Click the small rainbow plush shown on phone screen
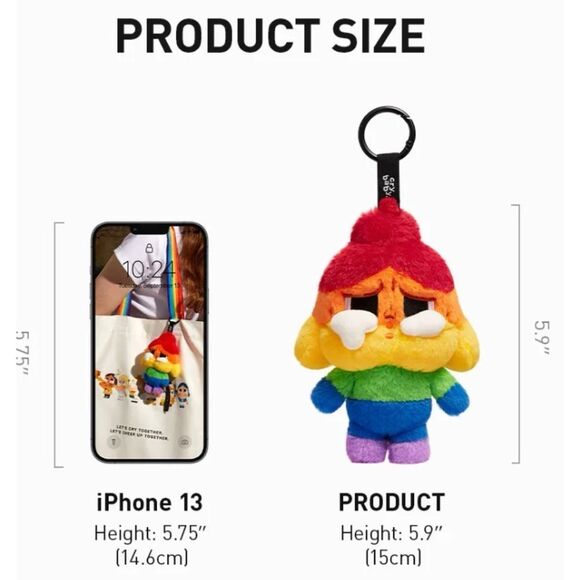The image size is (580, 580). (x=158, y=364)
